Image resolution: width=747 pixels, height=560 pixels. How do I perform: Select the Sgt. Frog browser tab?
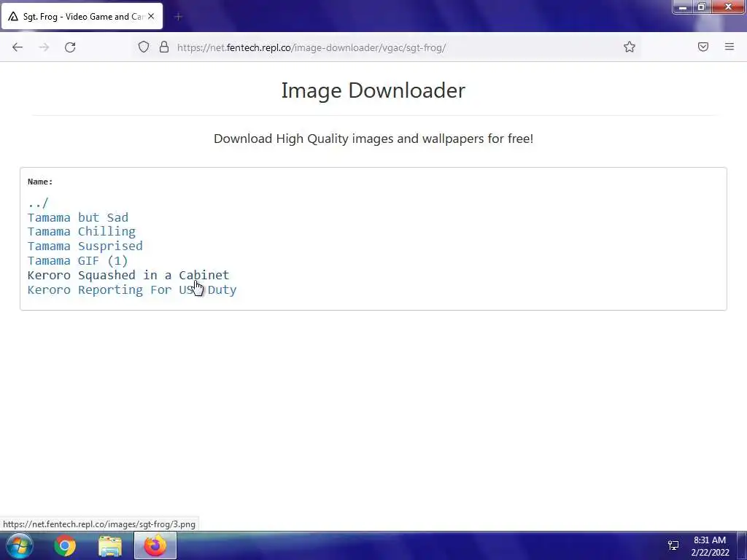(x=82, y=17)
